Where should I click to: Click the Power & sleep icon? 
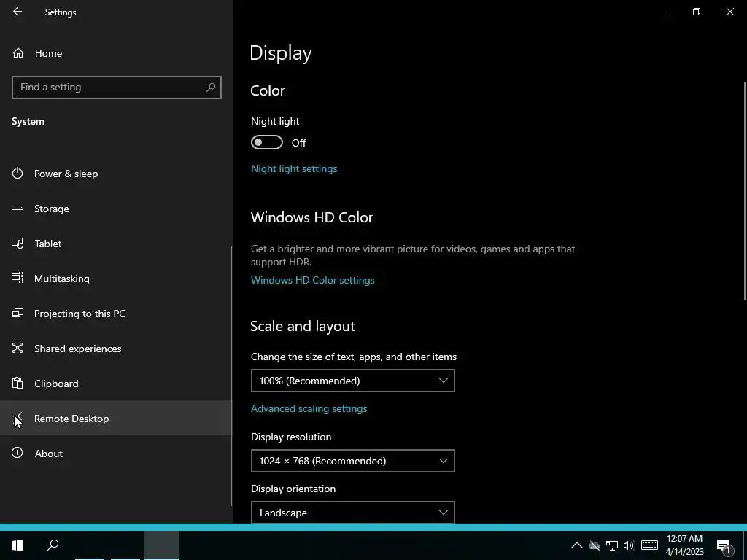18,174
